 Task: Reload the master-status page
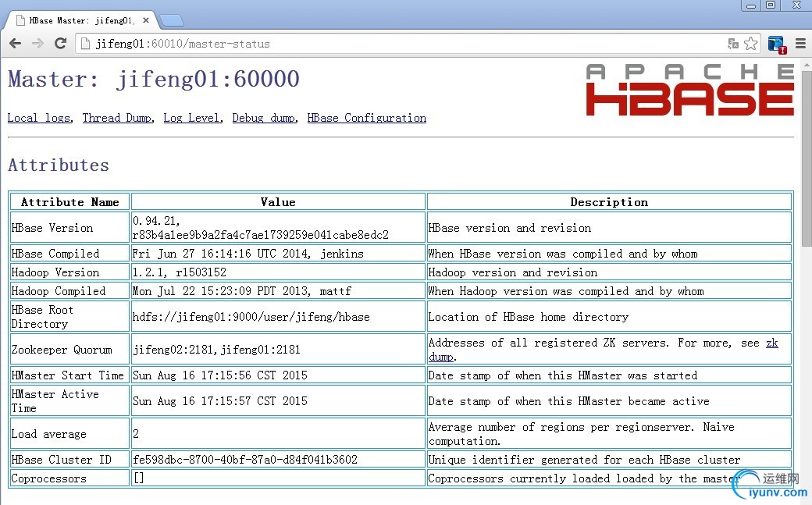(x=61, y=44)
